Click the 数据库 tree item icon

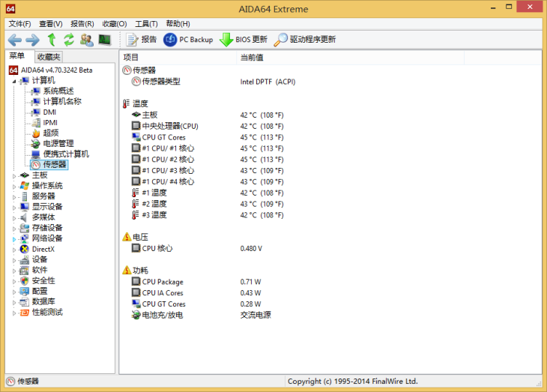[x=25, y=301]
